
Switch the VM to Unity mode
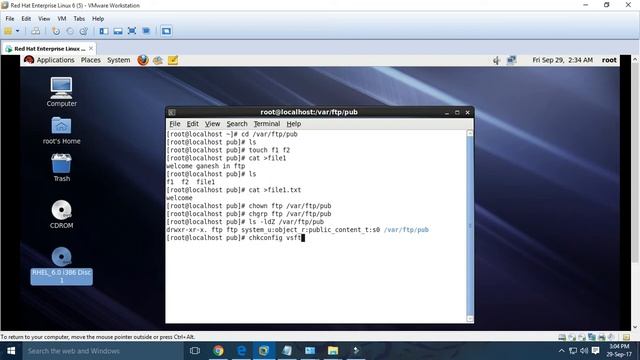tap(146, 31)
